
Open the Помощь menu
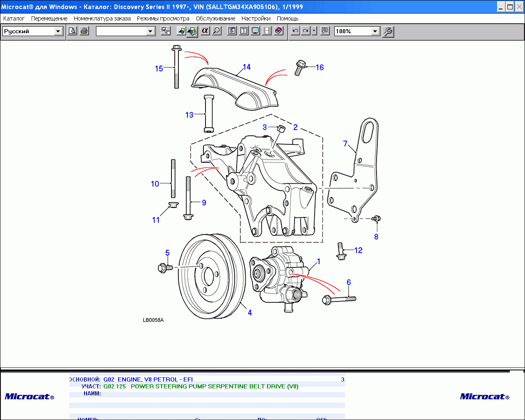[288, 18]
